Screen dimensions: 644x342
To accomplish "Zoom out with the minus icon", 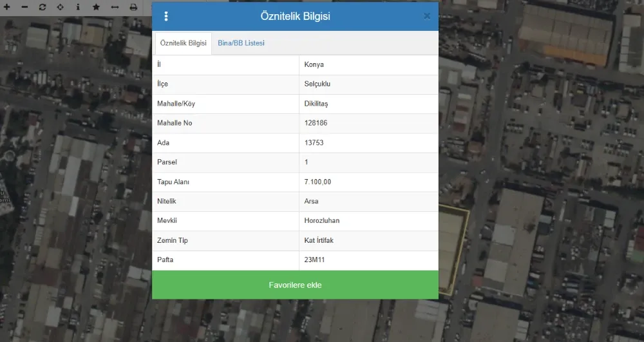I will pyautogui.click(x=24, y=6).
